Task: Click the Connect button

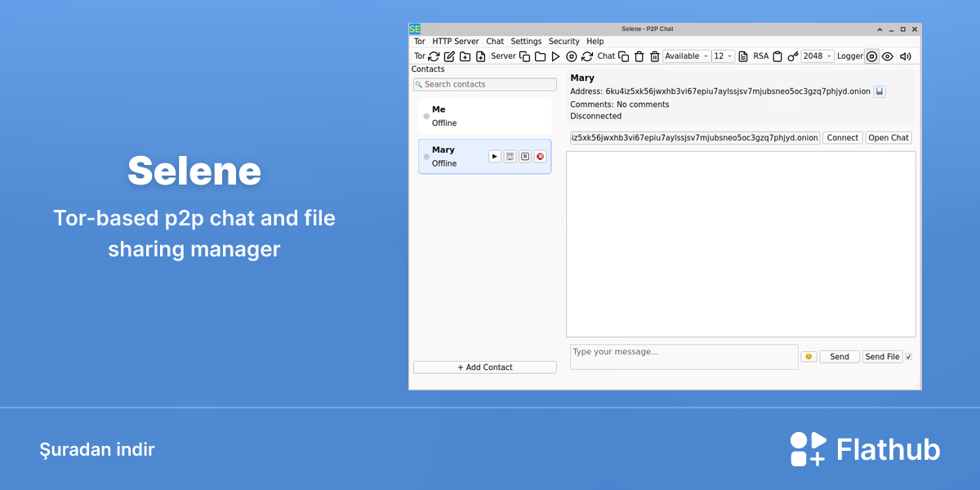Action: click(x=843, y=138)
